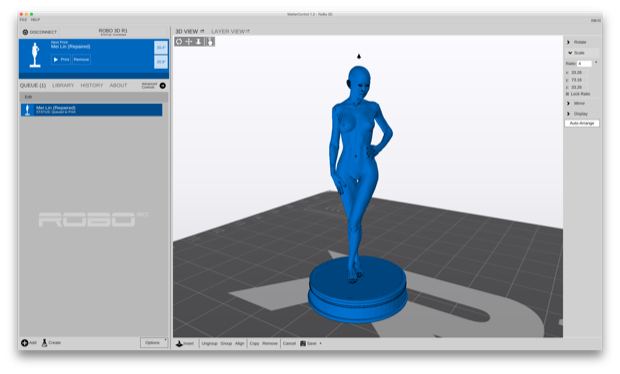Open the queue Options dropdown
Screen dimensions: 620x374
[154, 343]
